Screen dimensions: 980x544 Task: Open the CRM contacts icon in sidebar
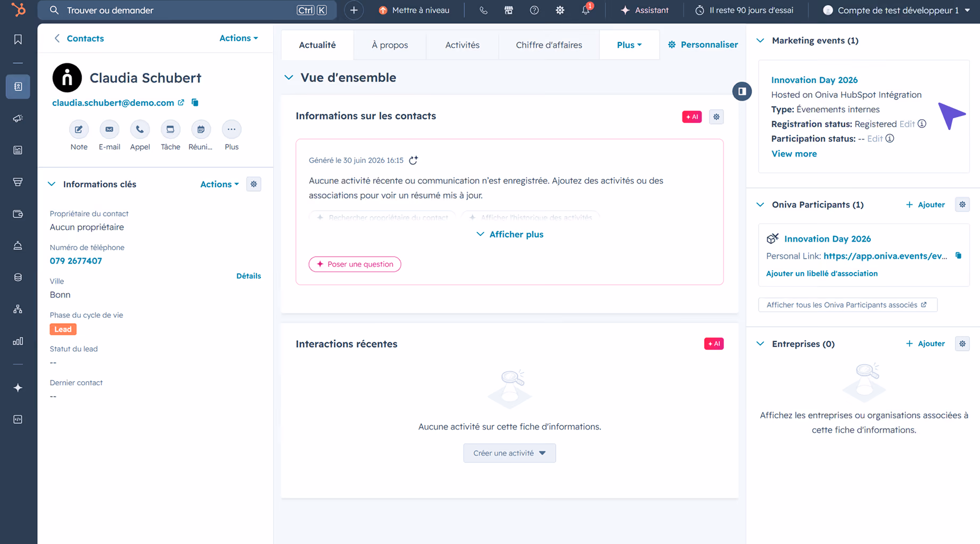coord(18,86)
